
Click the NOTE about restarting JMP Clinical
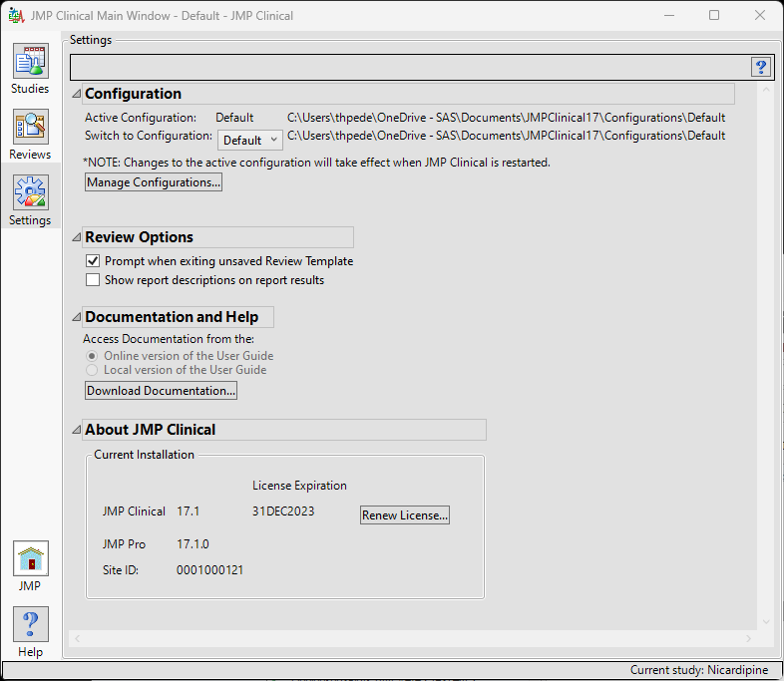(x=316, y=163)
